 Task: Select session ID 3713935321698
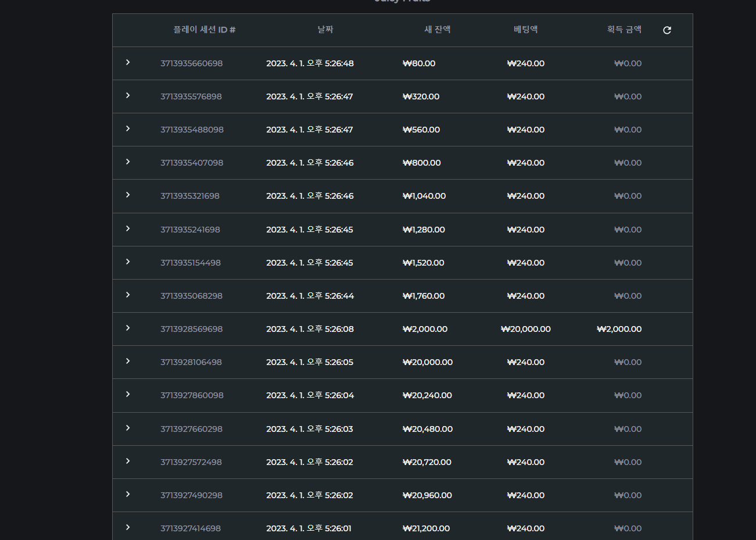pos(190,196)
